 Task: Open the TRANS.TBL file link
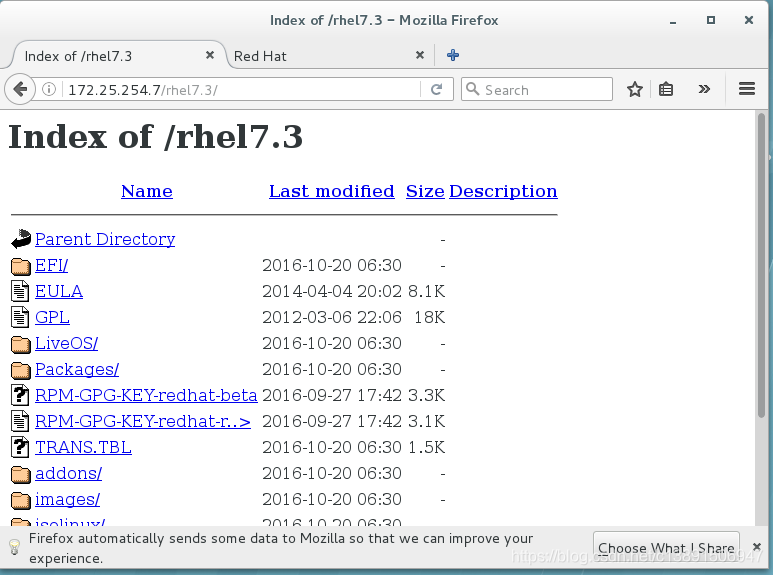click(x=83, y=447)
